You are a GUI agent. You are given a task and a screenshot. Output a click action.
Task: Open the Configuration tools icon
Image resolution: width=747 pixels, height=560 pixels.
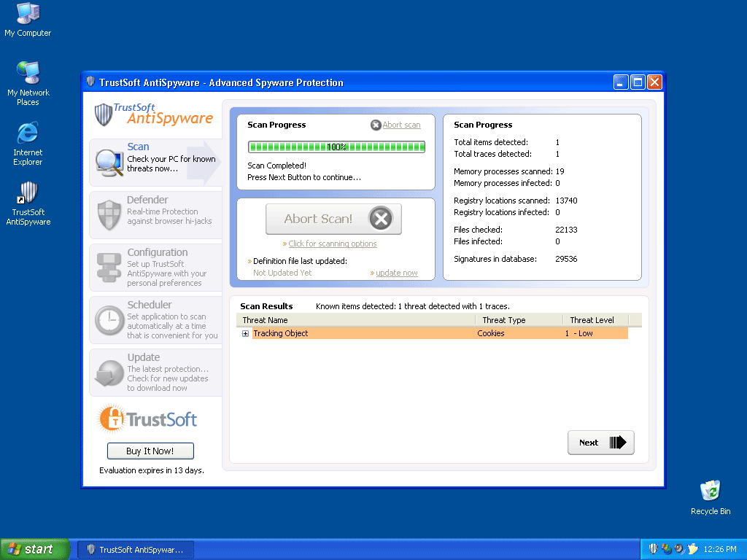pyautogui.click(x=109, y=268)
